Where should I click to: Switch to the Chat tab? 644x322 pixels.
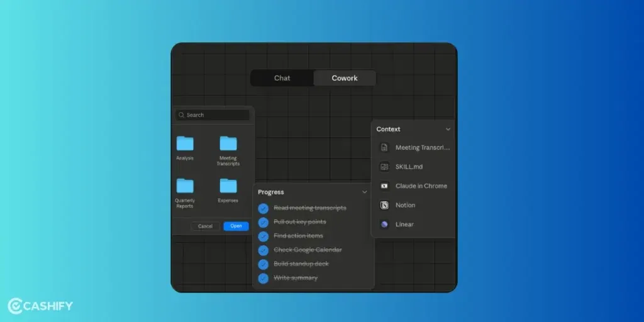[x=282, y=78]
